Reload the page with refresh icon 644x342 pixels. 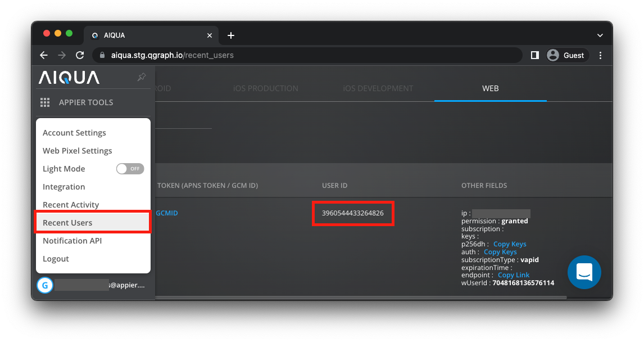tap(80, 55)
